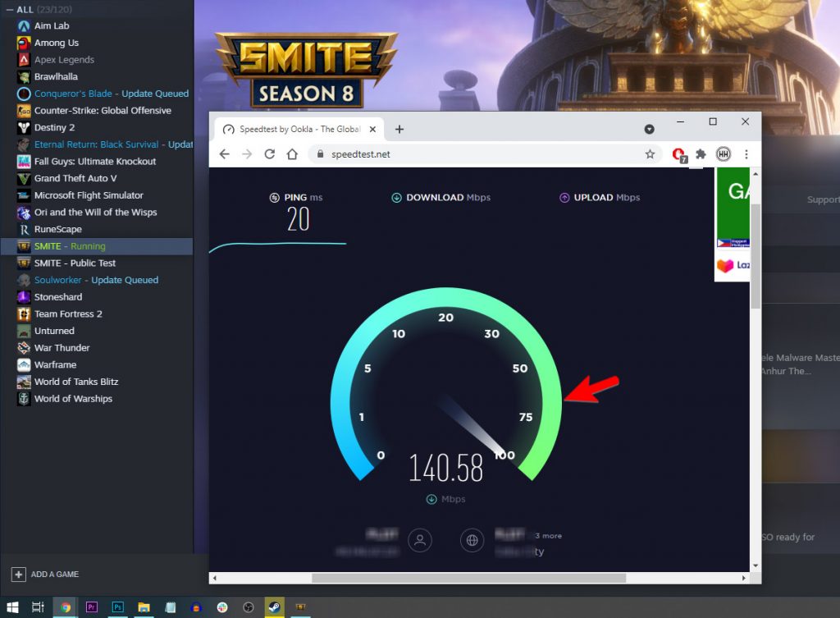The height and width of the screenshot is (618, 840).
Task: Select Speedtest by Ookla tab
Action: 299,129
